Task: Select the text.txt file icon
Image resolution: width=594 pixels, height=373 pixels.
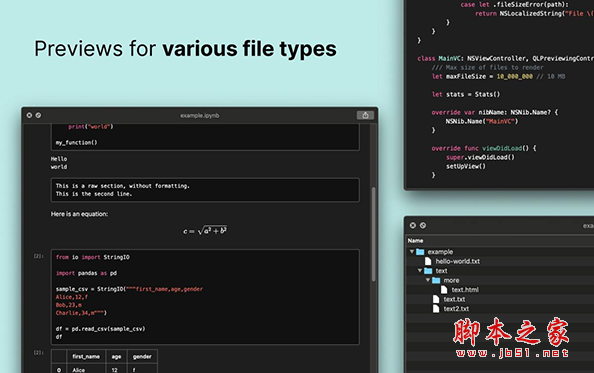Action: click(436, 299)
